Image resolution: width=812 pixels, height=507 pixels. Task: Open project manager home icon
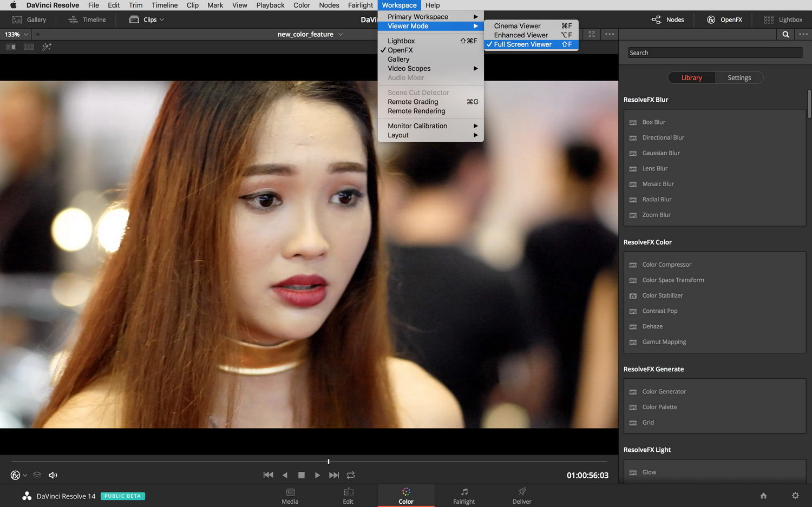pyautogui.click(x=763, y=496)
